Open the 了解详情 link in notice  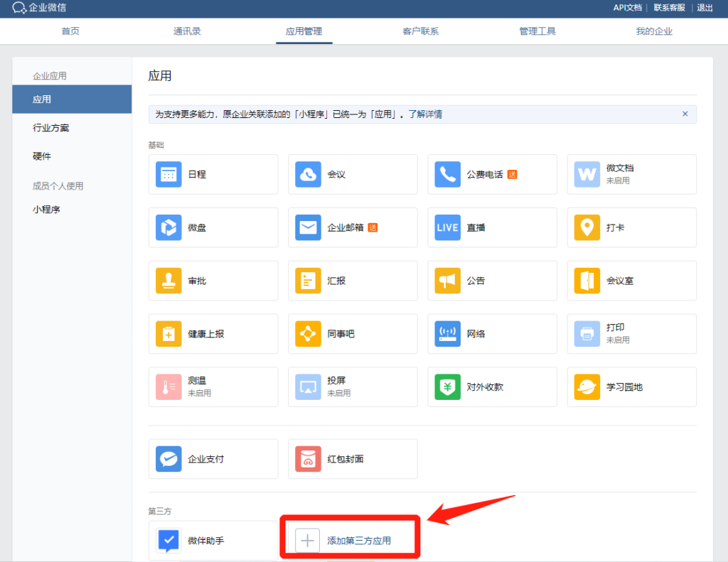coord(425,114)
